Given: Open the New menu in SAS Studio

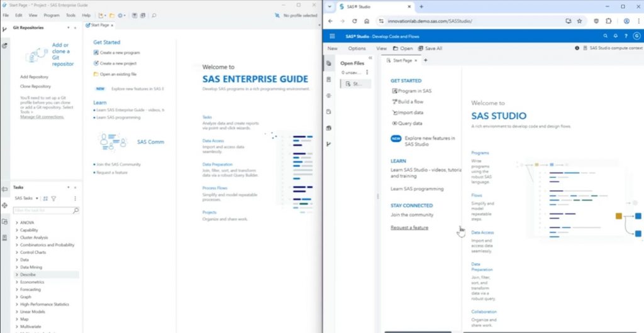Looking at the screenshot, I should (x=332, y=48).
